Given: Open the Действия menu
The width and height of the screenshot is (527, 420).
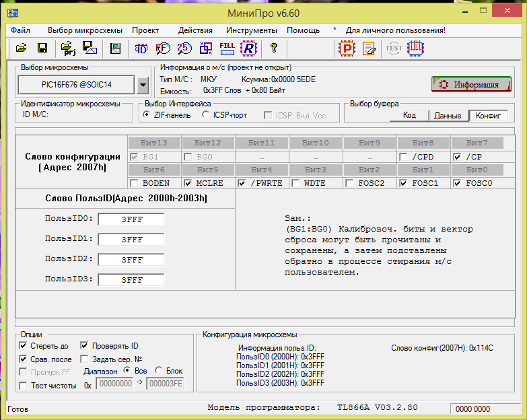Looking at the screenshot, I should click(195, 30).
